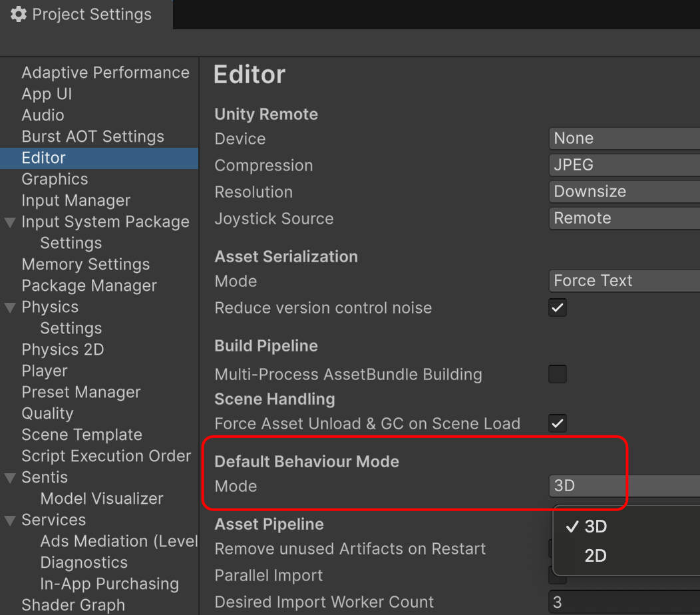Screen dimensions: 700x615
Task: Collapse the Services group arrow
Action: point(10,520)
